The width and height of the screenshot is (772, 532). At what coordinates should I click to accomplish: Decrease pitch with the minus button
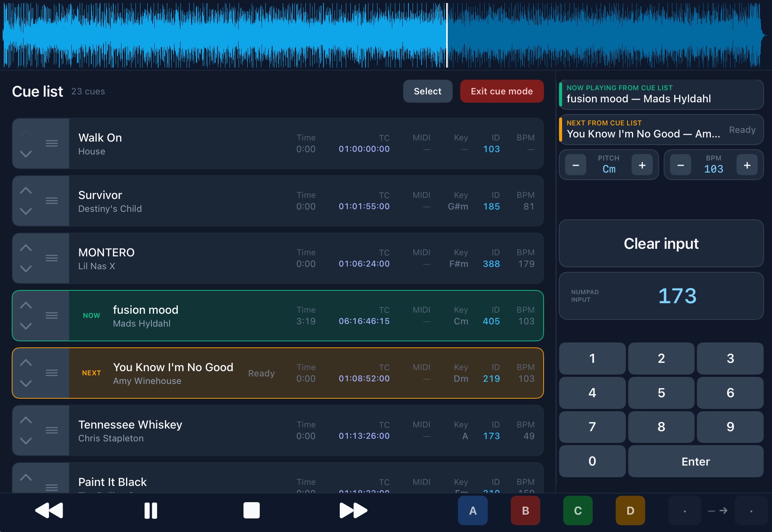coord(576,165)
